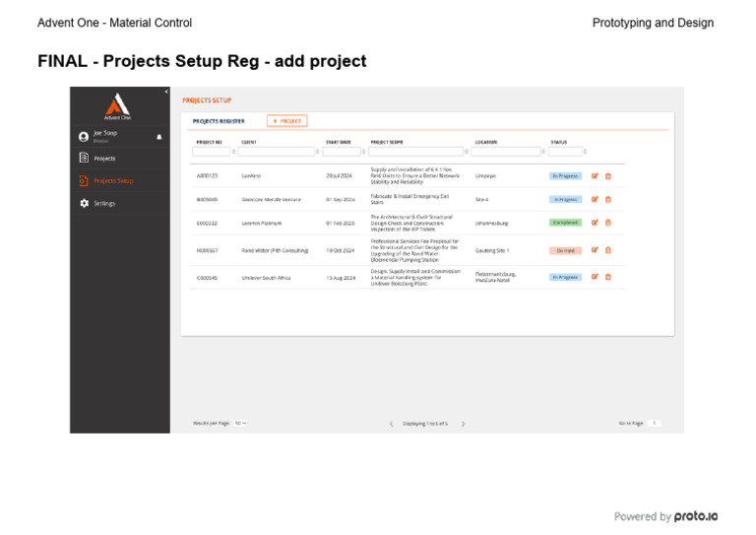
Task: Click into the Start Date filter field
Action: [x=342, y=152]
